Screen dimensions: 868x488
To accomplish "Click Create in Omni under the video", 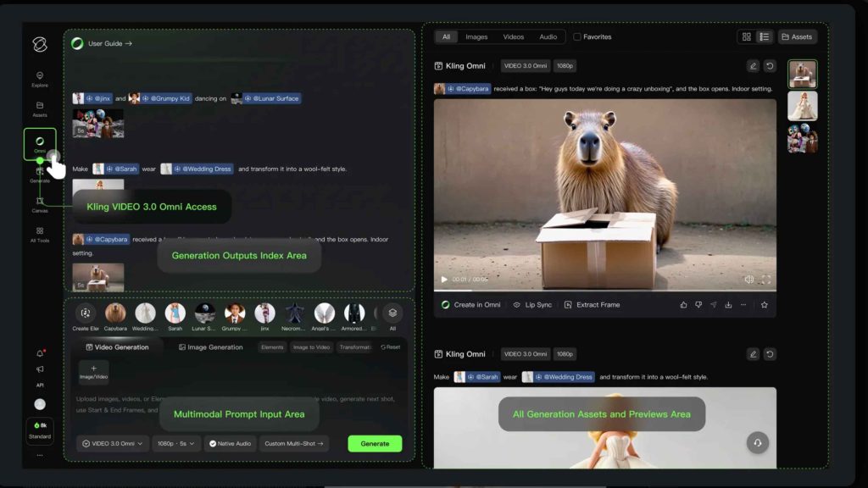I will pos(471,305).
